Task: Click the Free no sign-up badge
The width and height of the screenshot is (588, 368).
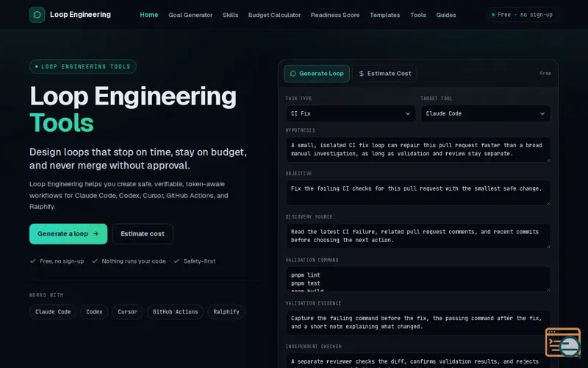Action: point(522,15)
